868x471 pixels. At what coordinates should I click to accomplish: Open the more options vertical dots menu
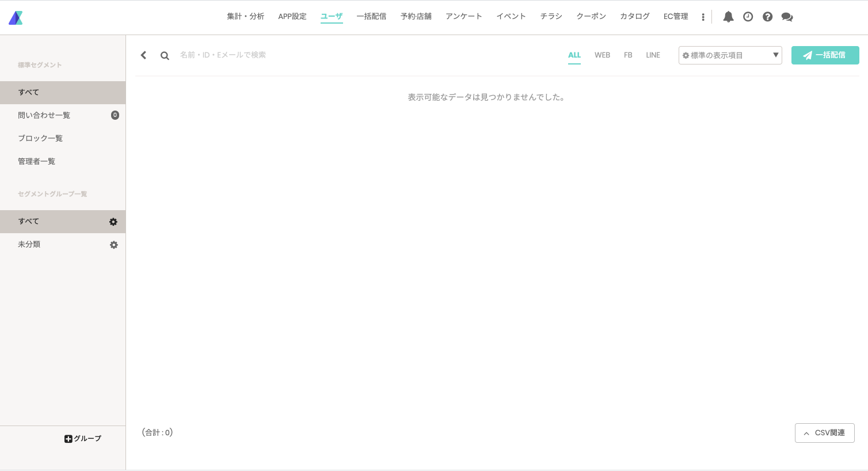click(x=703, y=17)
